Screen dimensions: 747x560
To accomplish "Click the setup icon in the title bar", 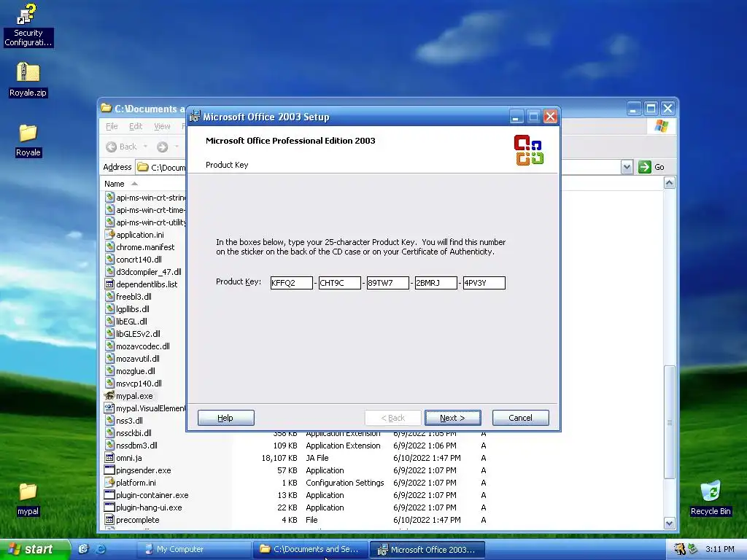I will 194,116.
